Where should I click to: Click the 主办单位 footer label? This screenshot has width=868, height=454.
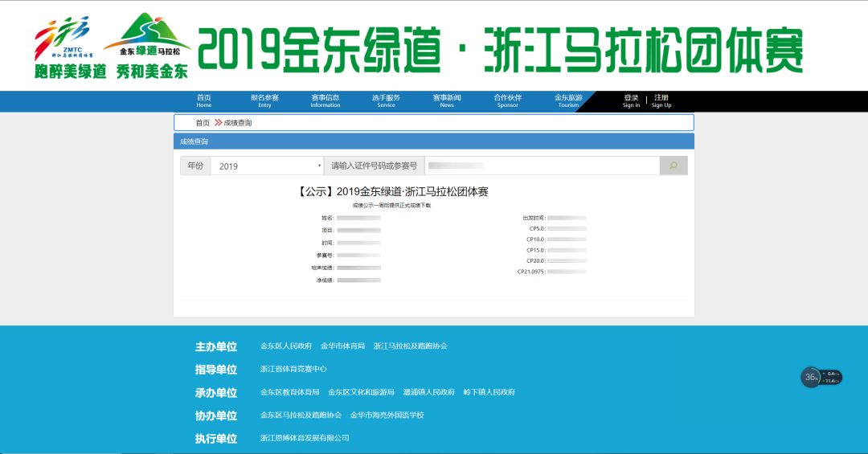216,346
